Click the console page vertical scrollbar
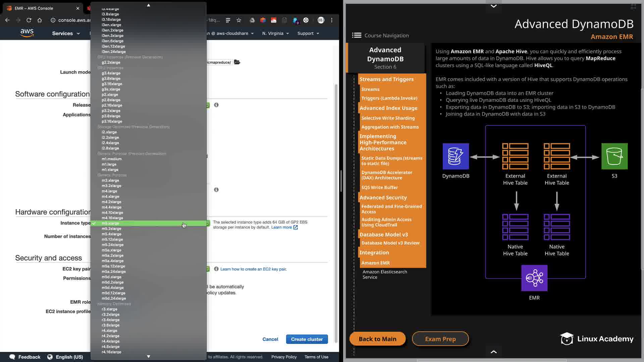This screenshot has height=362, width=644. pyautogui.click(x=336, y=201)
